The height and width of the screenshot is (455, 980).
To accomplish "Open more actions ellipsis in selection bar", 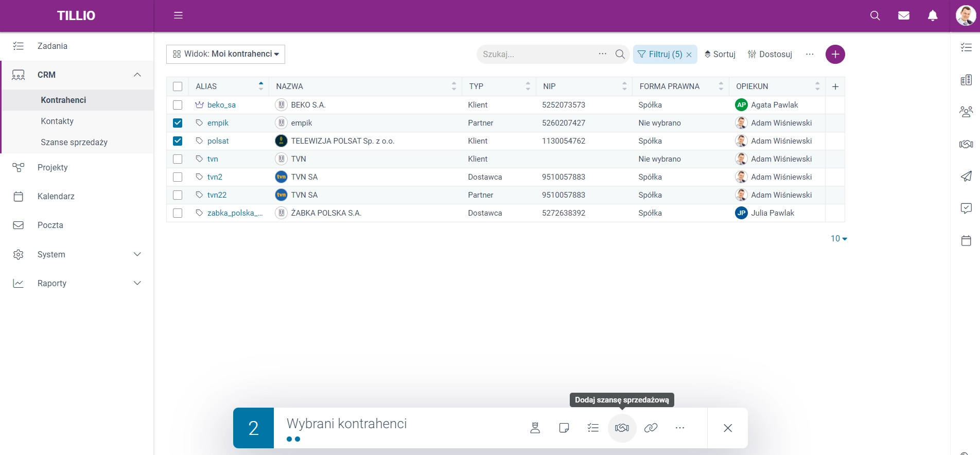I will pyautogui.click(x=680, y=428).
